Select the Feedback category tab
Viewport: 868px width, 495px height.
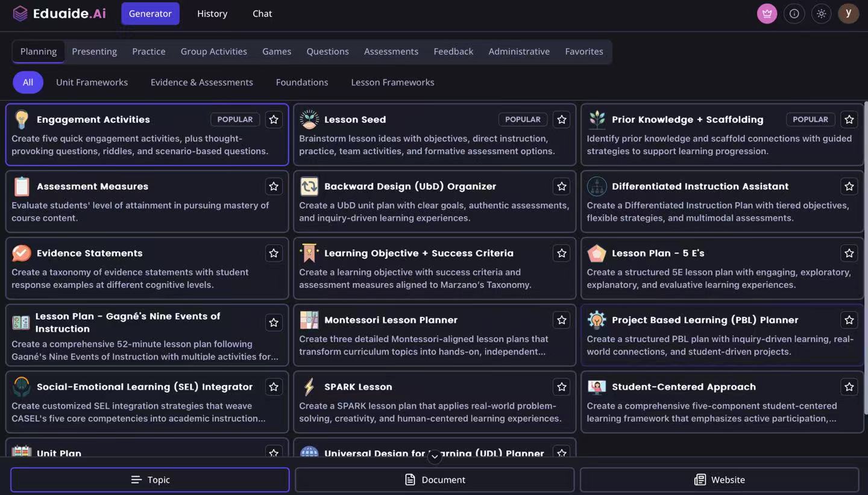click(x=453, y=51)
